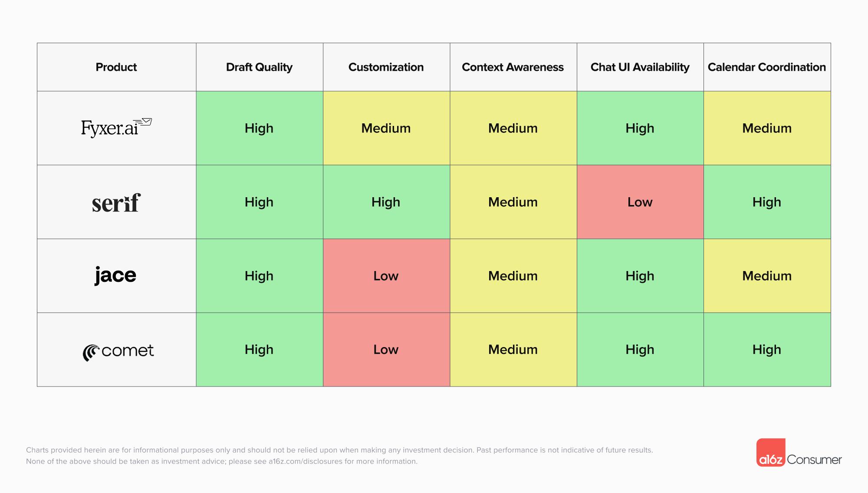868x493 pixels.
Task: Click the a16z Consumer logo
Action: [799, 453]
